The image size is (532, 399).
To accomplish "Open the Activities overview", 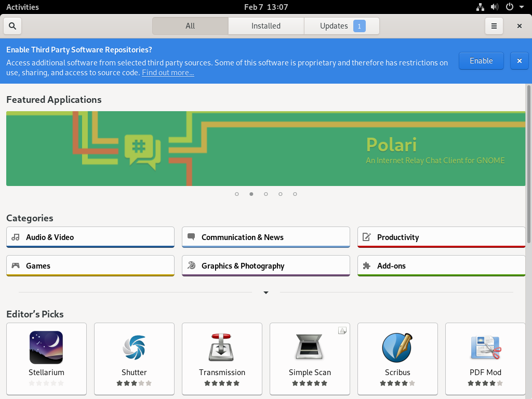I will (22, 7).
